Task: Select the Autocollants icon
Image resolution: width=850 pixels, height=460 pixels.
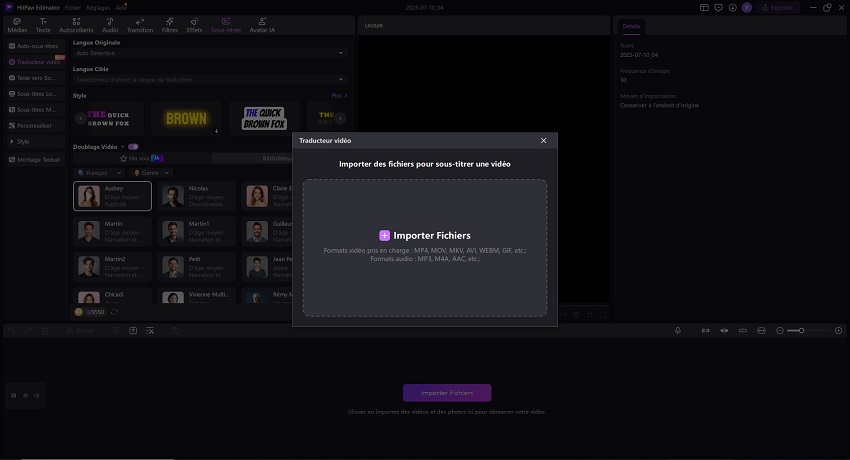Action: pos(76,25)
